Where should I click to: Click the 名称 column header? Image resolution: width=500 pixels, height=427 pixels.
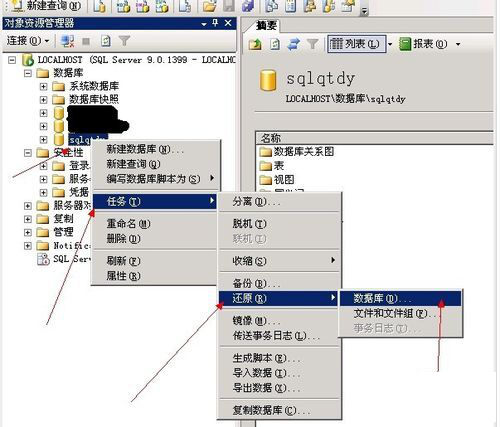coord(375,138)
